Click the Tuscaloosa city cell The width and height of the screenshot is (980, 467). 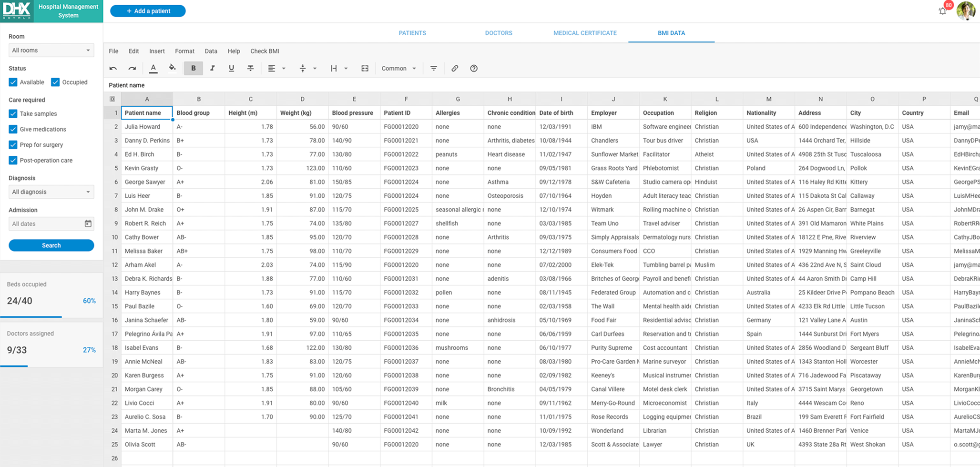pos(872,154)
